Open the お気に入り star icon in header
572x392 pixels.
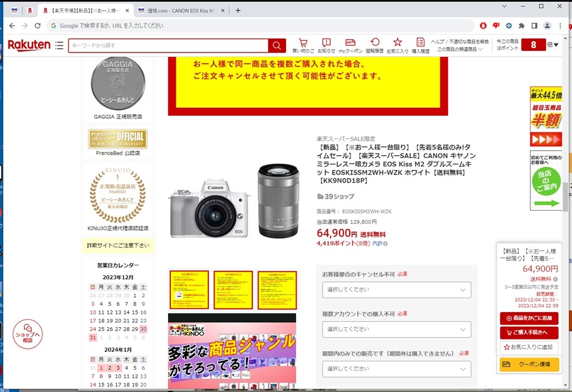(397, 45)
